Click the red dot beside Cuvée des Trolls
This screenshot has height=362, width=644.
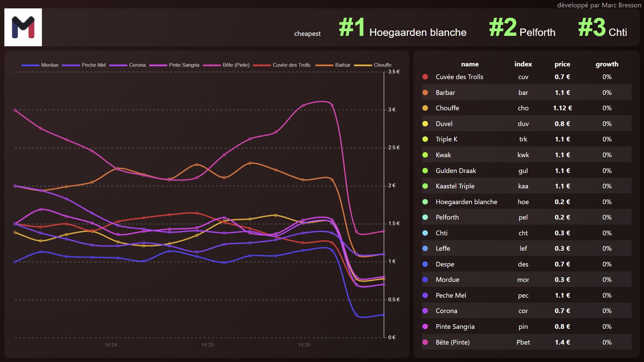[425, 77]
